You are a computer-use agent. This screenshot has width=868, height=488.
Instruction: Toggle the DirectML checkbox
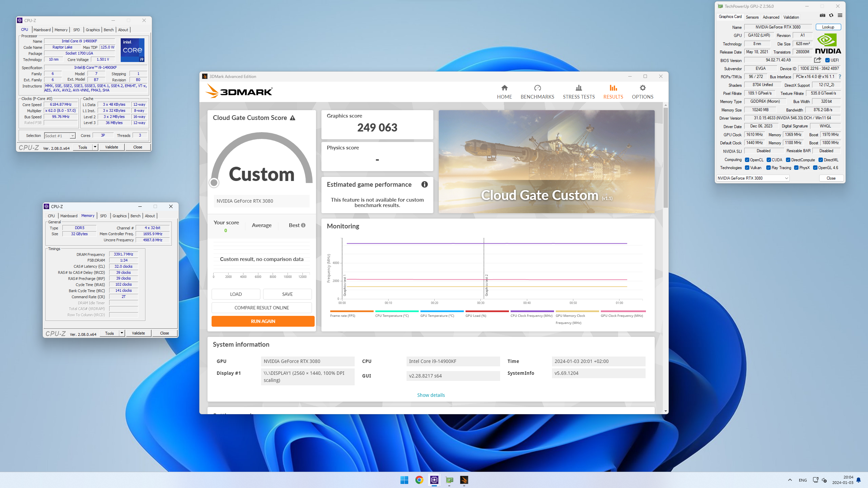[821, 160]
